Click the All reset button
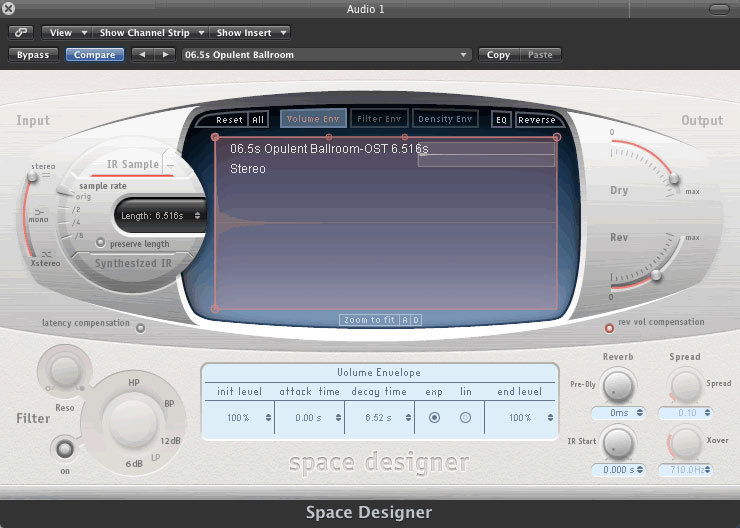This screenshot has height=528, width=740. [x=258, y=120]
